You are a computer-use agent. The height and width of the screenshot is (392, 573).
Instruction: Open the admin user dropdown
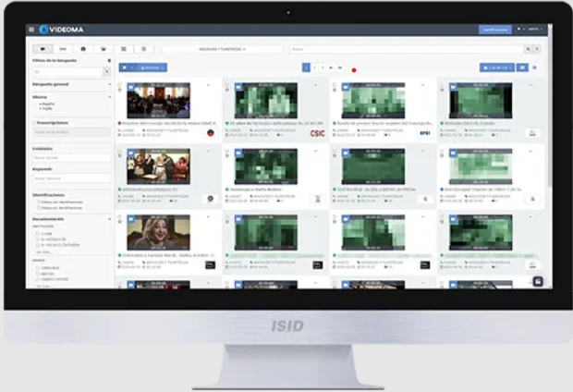click(533, 30)
